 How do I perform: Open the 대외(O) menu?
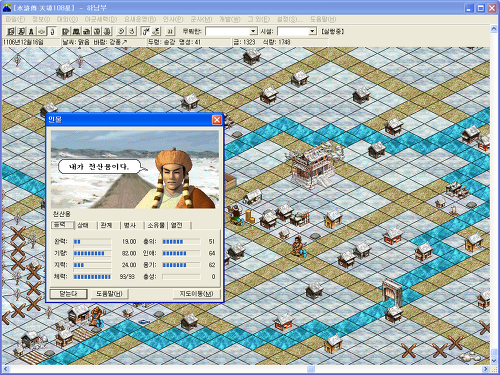(x=67, y=19)
